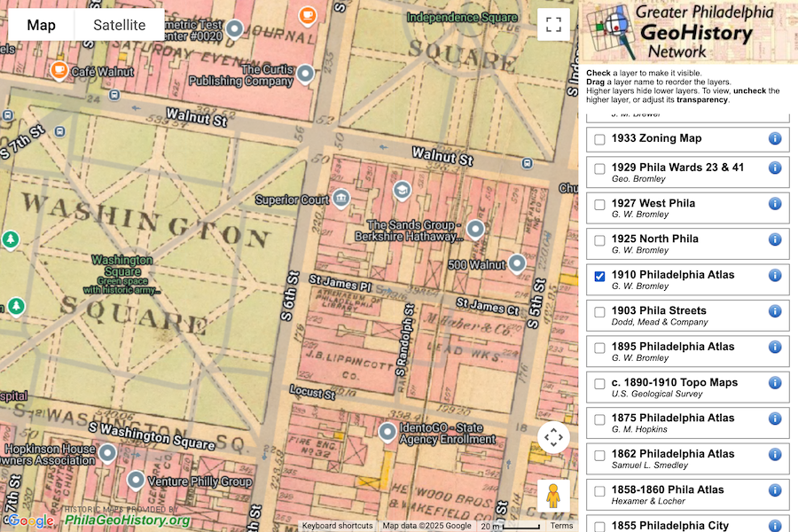
Task: Click the map camera controls compass button
Action: pos(553,437)
